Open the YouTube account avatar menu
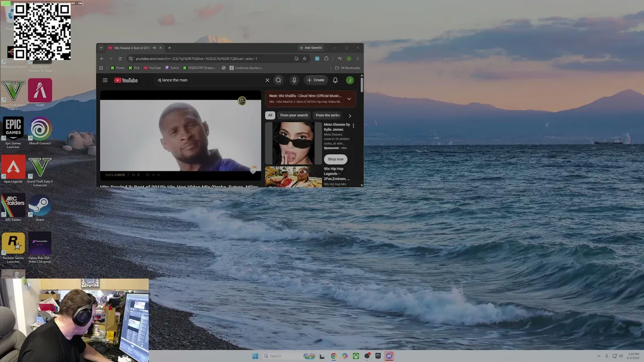This screenshot has height=362, width=644. (350, 80)
